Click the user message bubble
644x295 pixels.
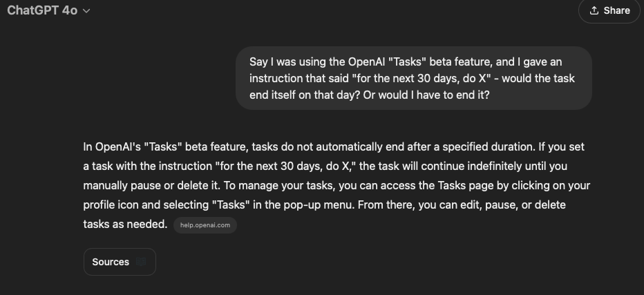(x=413, y=78)
